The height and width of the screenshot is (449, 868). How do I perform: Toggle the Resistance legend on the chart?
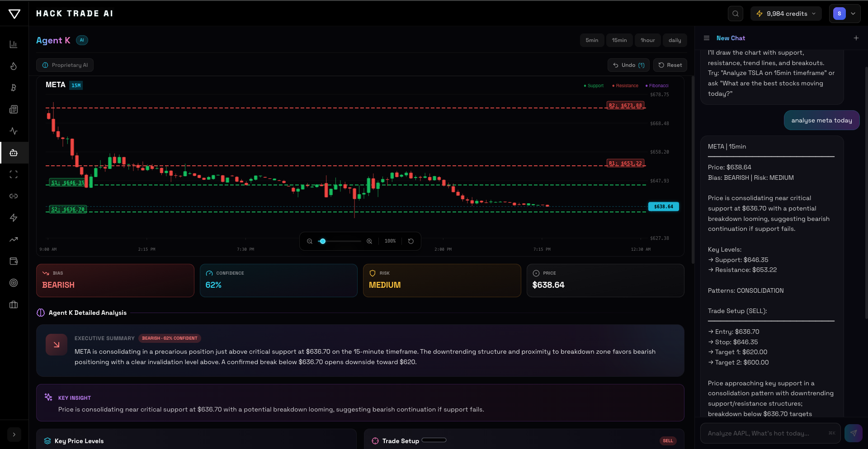point(625,85)
